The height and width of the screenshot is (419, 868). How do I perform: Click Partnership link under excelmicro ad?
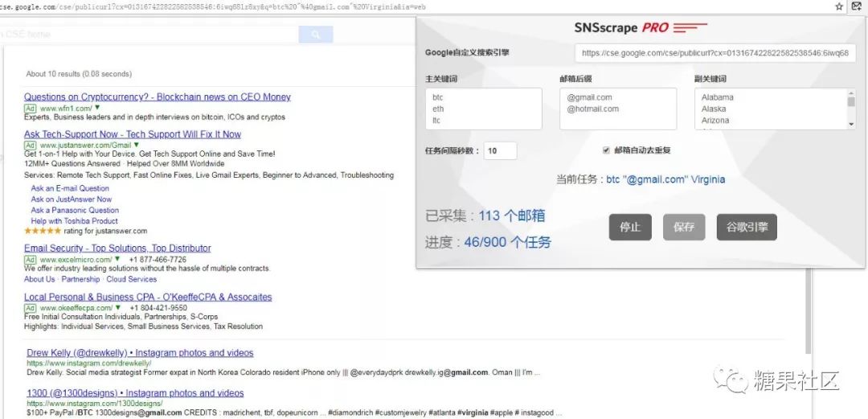(81, 279)
